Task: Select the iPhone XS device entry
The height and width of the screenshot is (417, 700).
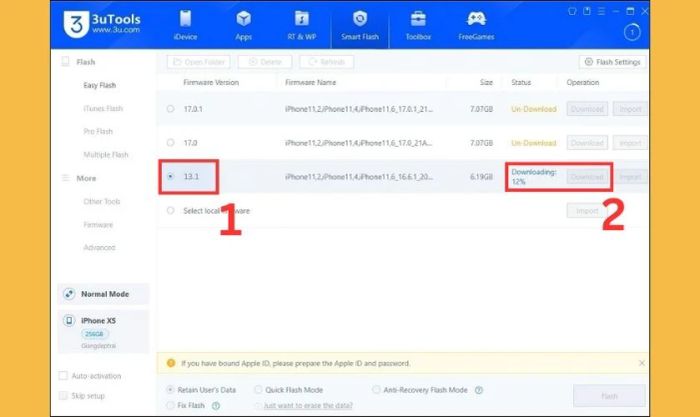Action: tap(103, 331)
